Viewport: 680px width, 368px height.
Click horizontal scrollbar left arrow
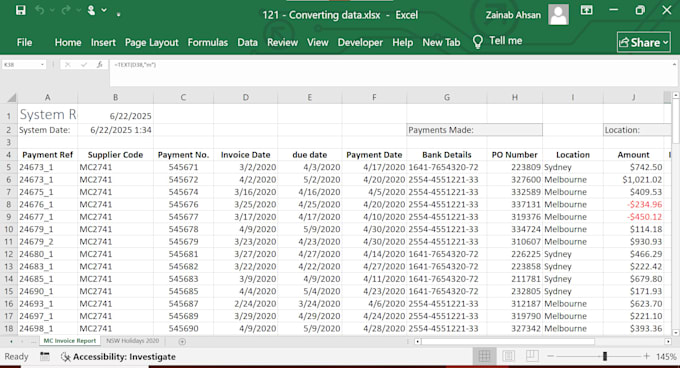(x=417, y=342)
